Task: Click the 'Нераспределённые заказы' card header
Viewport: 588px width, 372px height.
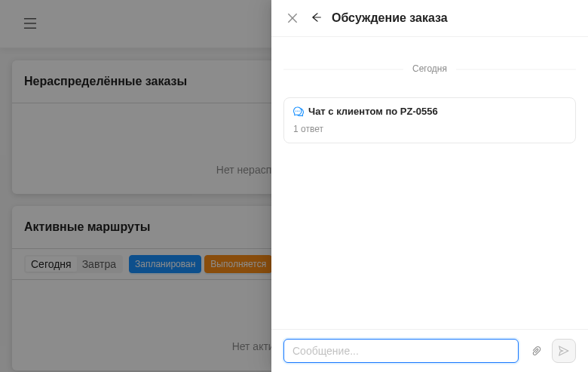Action: (106, 81)
